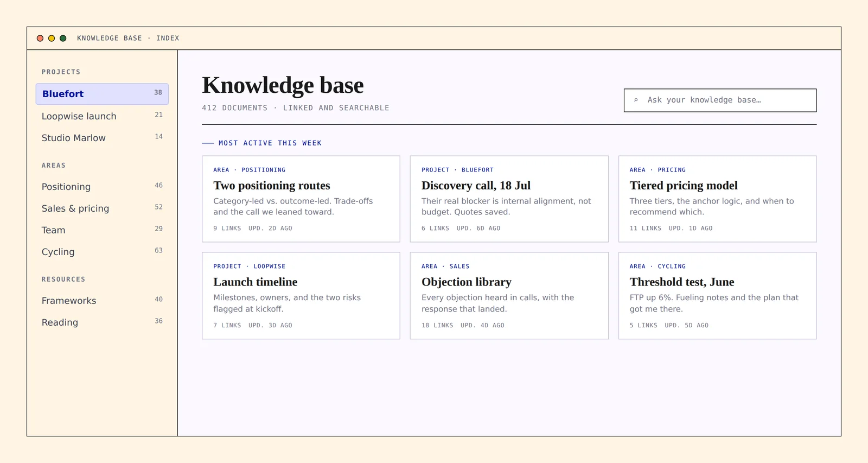Image resolution: width=868 pixels, height=463 pixels.
Task: Click the 6 LINKS count
Action: tap(435, 229)
